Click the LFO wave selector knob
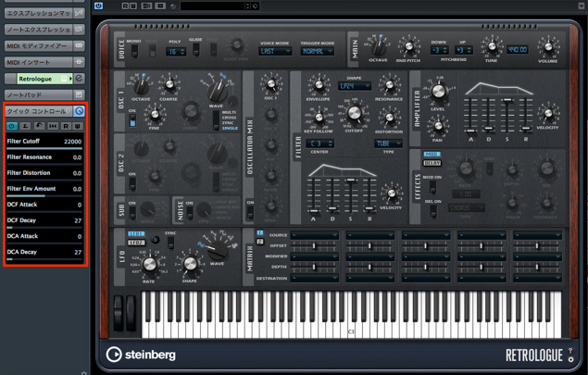The height and width of the screenshot is (375, 588). tap(217, 251)
